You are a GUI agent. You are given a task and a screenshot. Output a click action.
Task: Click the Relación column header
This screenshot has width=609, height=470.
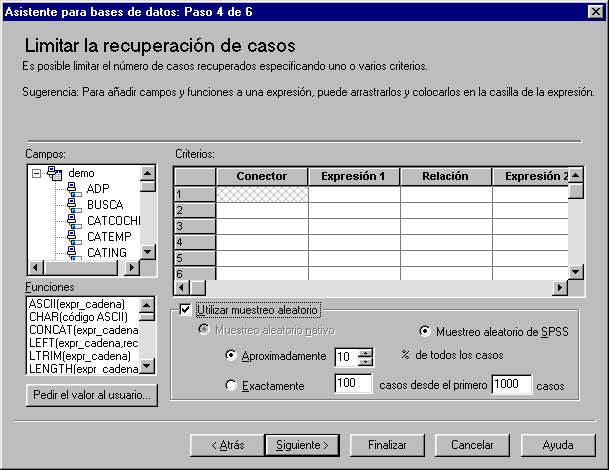tap(445, 176)
